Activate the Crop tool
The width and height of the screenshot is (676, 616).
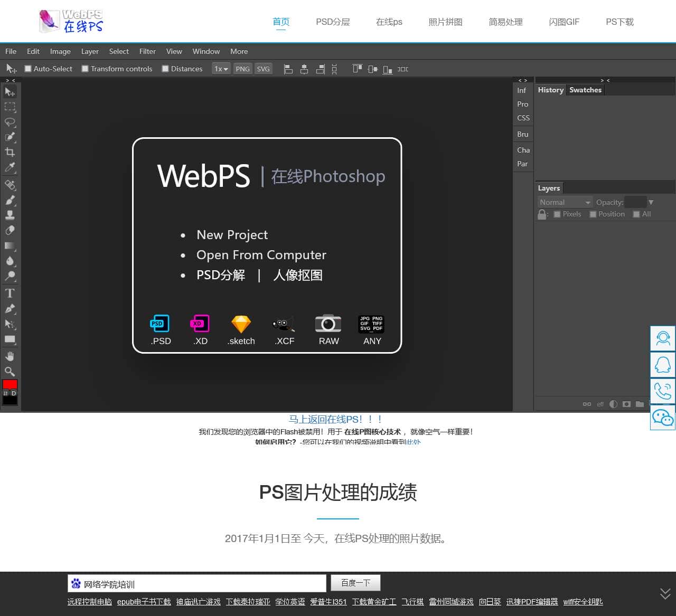click(10, 152)
